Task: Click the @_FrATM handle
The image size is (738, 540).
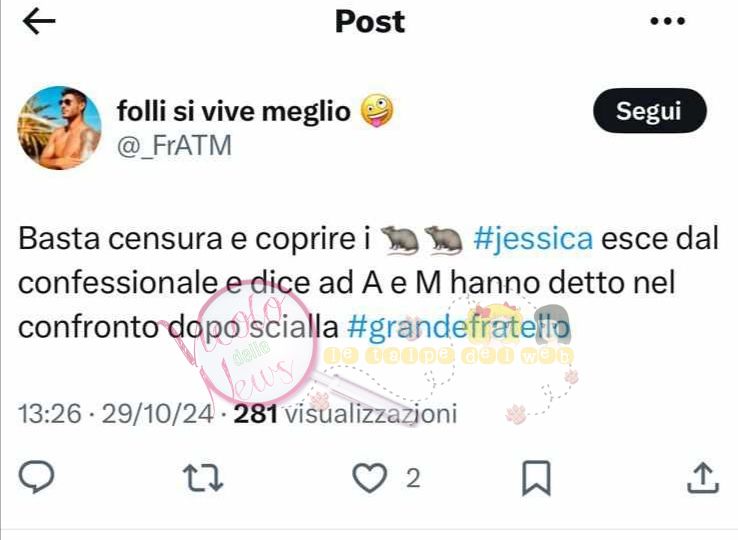Action: coord(174,145)
